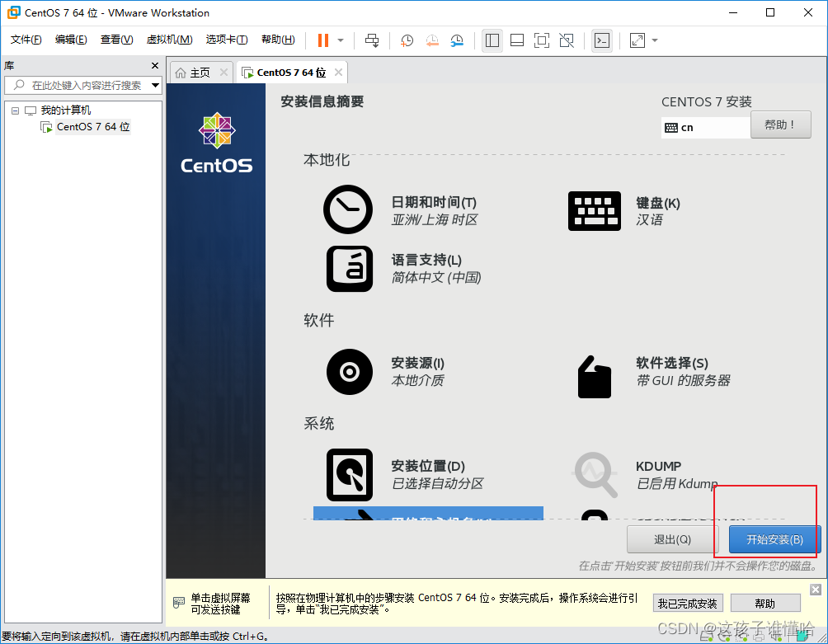Open the 虚拟机(M) menu
Viewport: 828px width, 644px height.
[169, 40]
